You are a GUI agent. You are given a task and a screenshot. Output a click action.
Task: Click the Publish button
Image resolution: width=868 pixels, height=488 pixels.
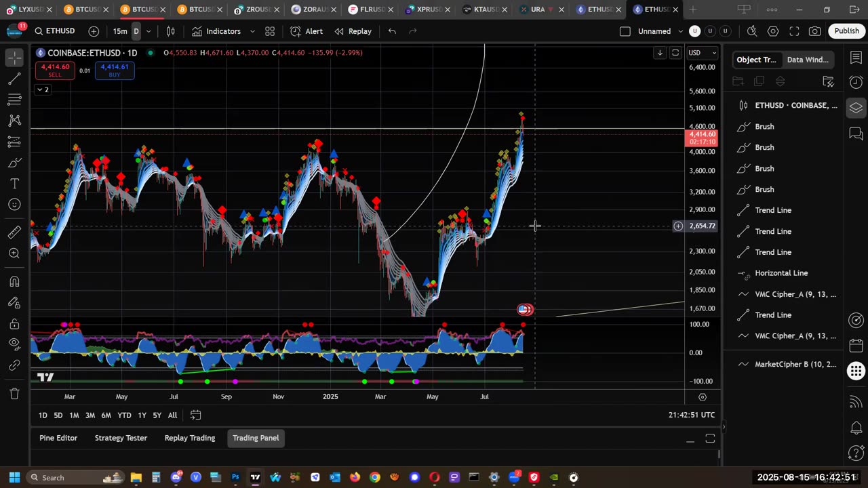click(846, 31)
